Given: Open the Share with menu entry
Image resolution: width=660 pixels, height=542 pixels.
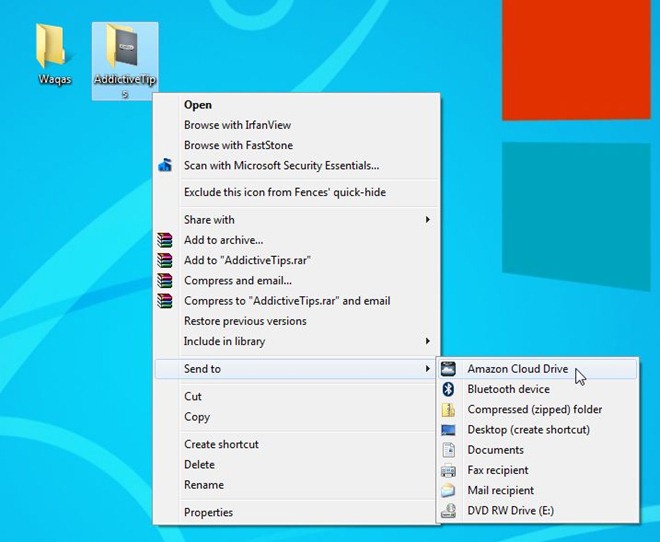Looking at the screenshot, I should pyautogui.click(x=296, y=220).
